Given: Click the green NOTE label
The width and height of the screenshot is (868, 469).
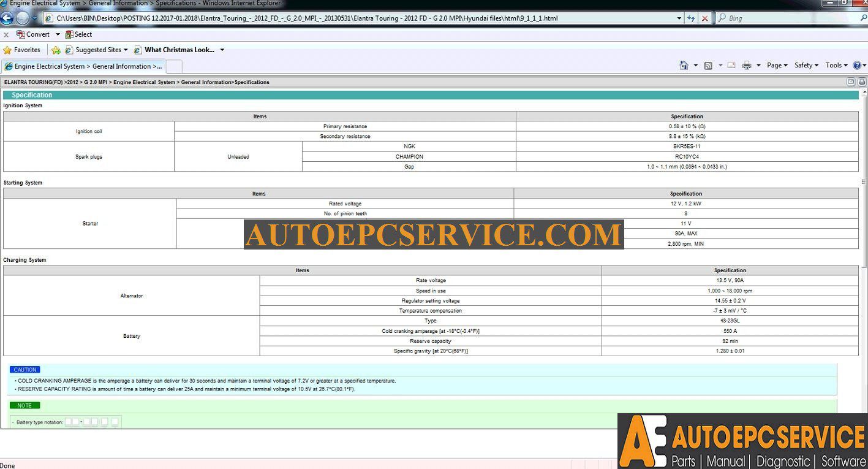Looking at the screenshot, I should point(25,405).
